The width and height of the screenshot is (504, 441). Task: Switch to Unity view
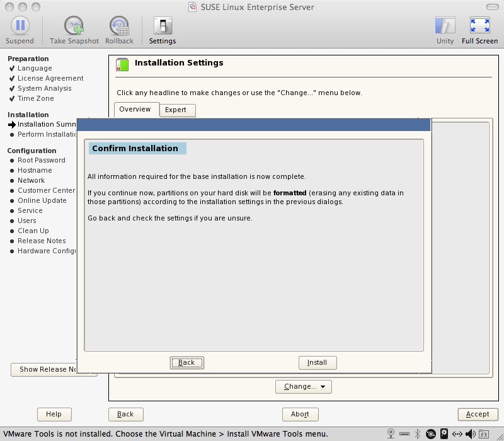(445, 30)
